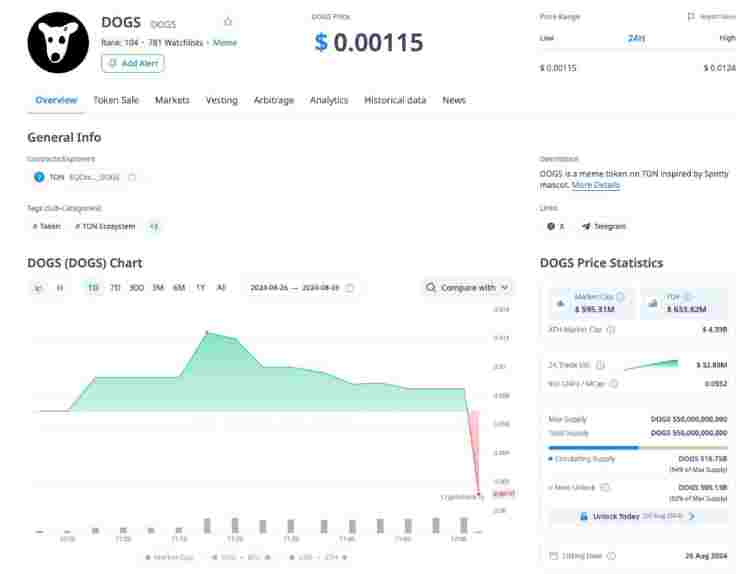The width and height of the screenshot is (754, 574).
Task: Expand Unlock Today chevron arrow
Action: tap(691, 516)
